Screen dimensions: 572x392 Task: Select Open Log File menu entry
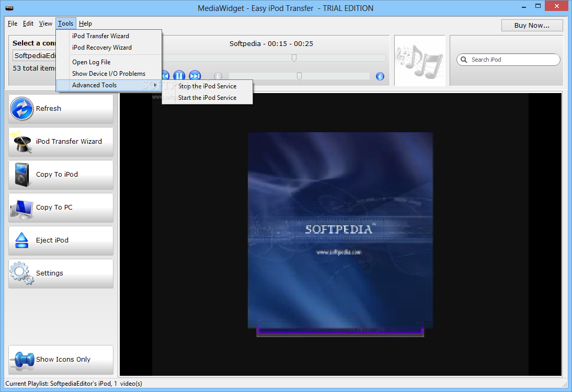coord(109,62)
